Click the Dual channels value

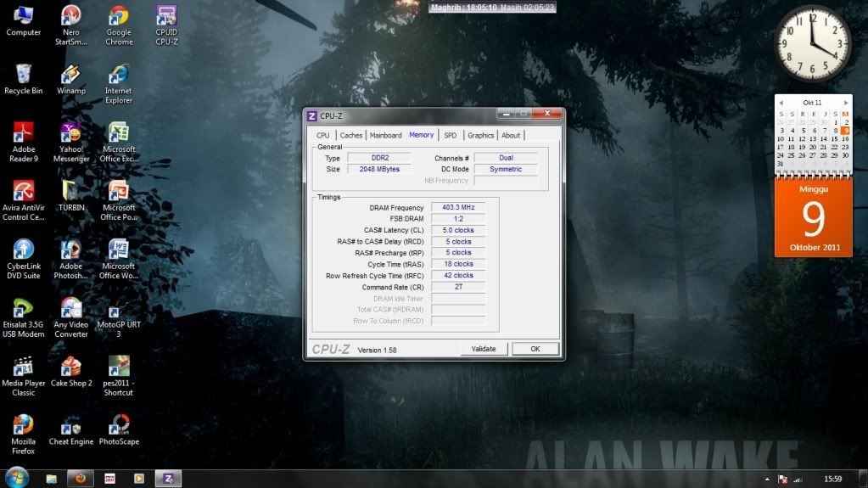pyautogui.click(x=506, y=158)
